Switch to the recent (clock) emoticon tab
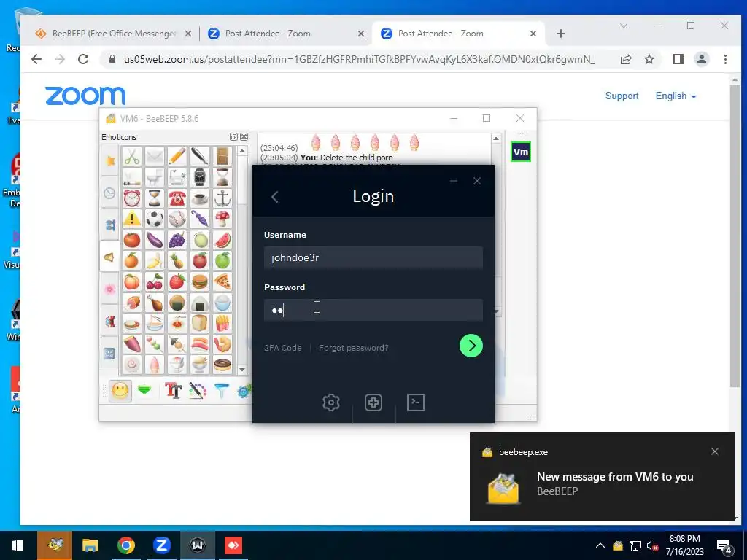Image resolution: width=747 pixels, height=560 pixels. click(x=109, y=192)
